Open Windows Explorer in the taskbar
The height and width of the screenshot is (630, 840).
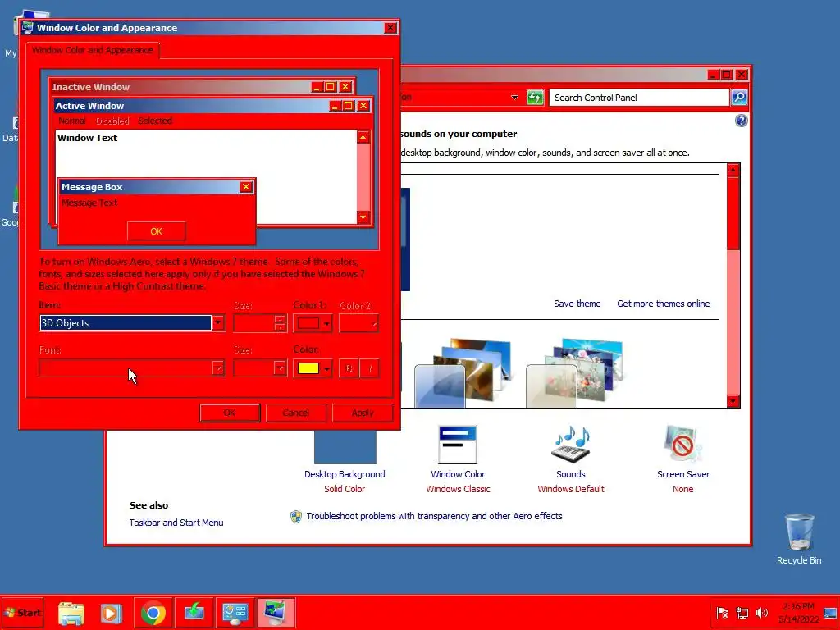coord(71,613)
